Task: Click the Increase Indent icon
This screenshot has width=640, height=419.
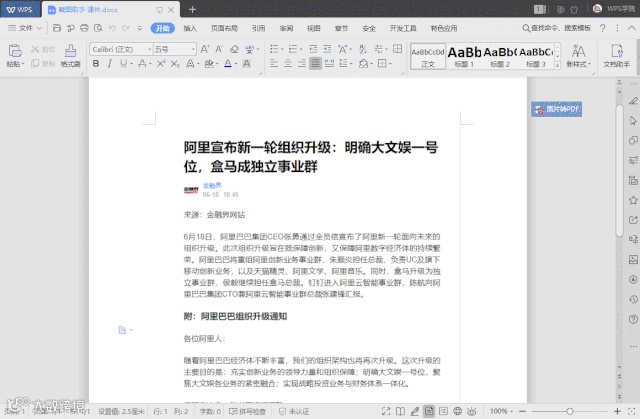Action: pyautogui.click(x=327, y=49)
